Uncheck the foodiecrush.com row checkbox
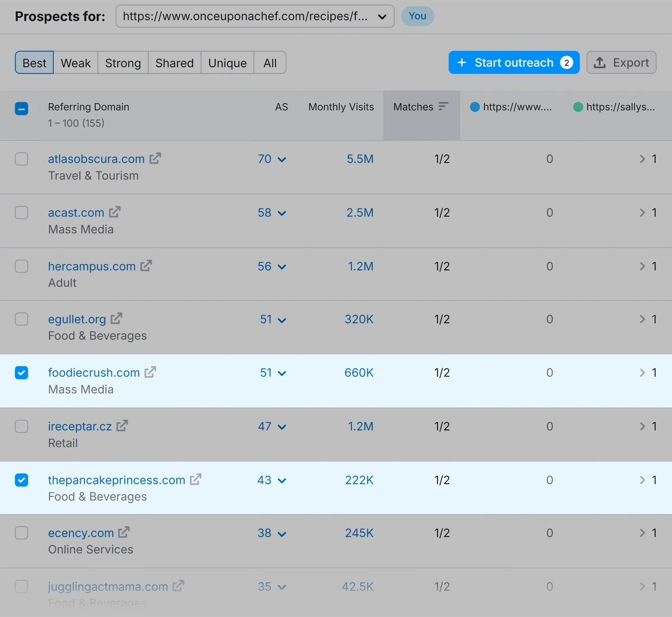Screen dimensions: 672x617 [x=21, y=373]
